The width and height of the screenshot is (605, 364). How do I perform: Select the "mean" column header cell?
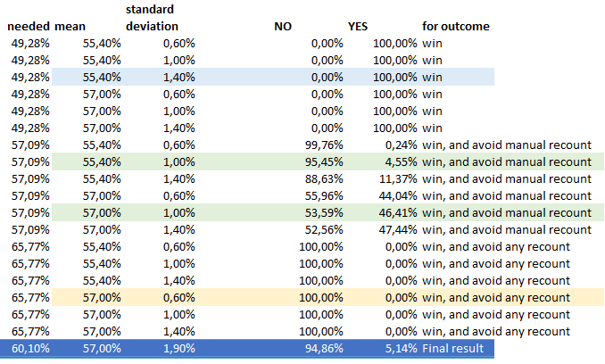[x=70, y=27]
